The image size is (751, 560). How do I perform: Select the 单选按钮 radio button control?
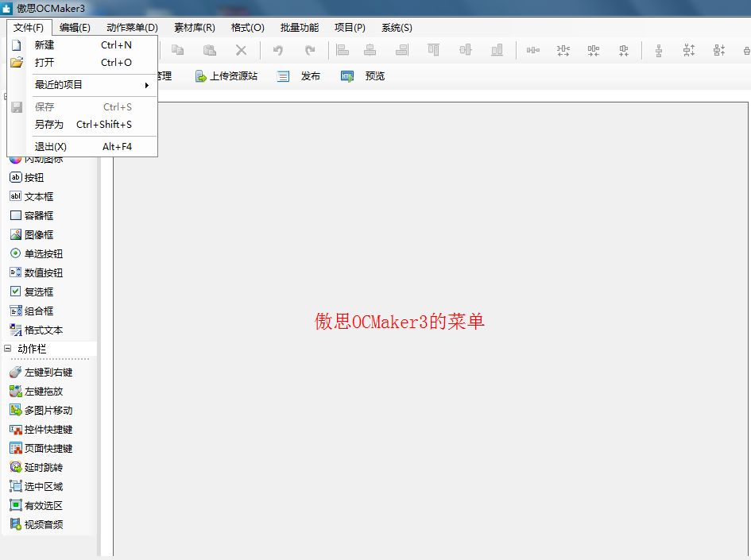(37, 253)
